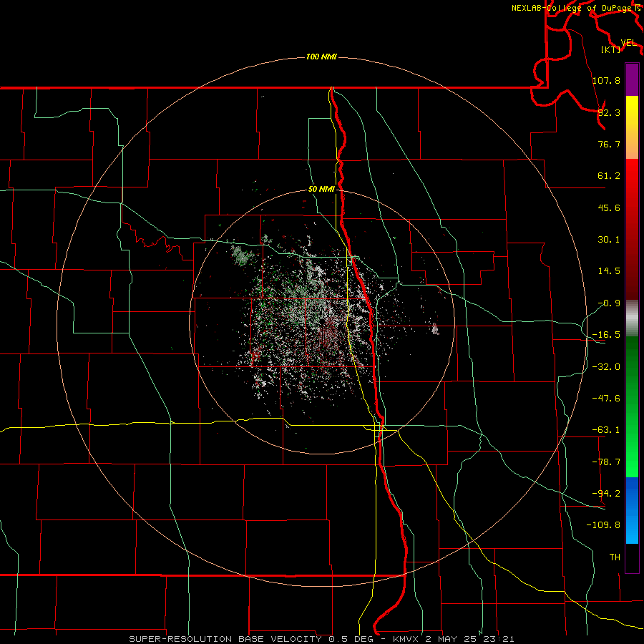Screen dimensions: 644x644
Task: Click the TH legend label
Action: 615,557
